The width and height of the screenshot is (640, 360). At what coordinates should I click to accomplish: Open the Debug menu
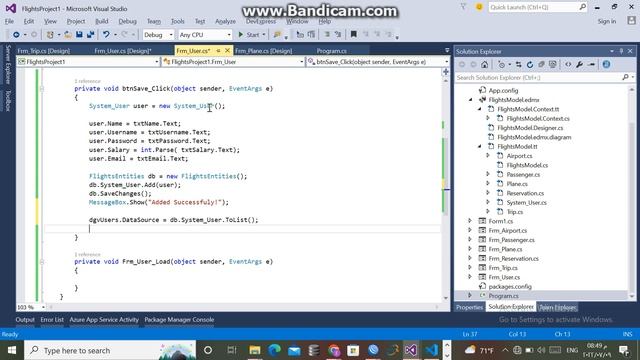(x=127, y=21)
